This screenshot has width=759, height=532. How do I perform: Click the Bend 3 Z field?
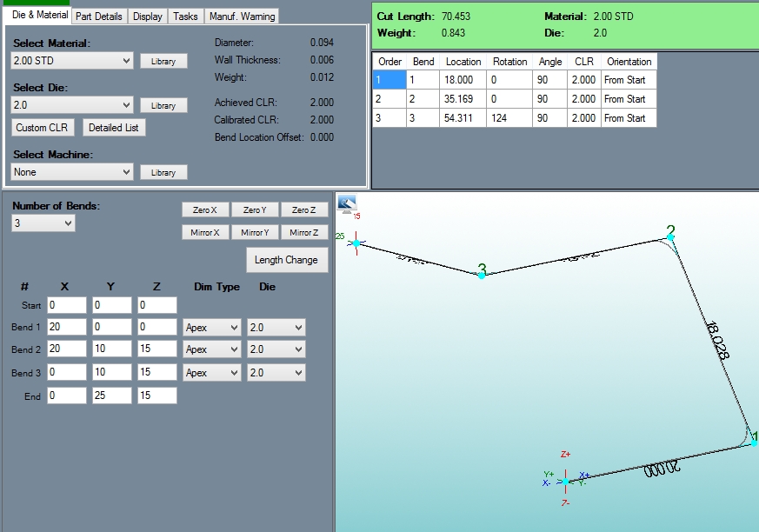click(x=157, y=372)
